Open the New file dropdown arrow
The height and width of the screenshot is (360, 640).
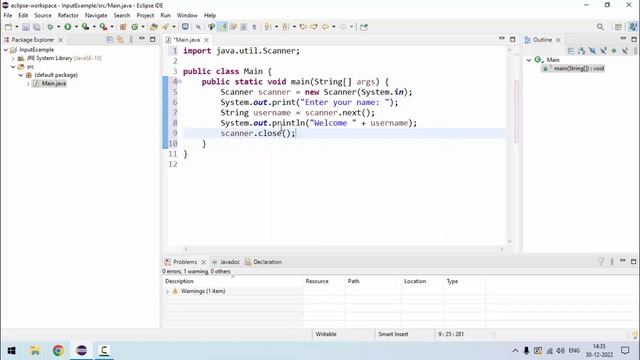pos(17,27)
